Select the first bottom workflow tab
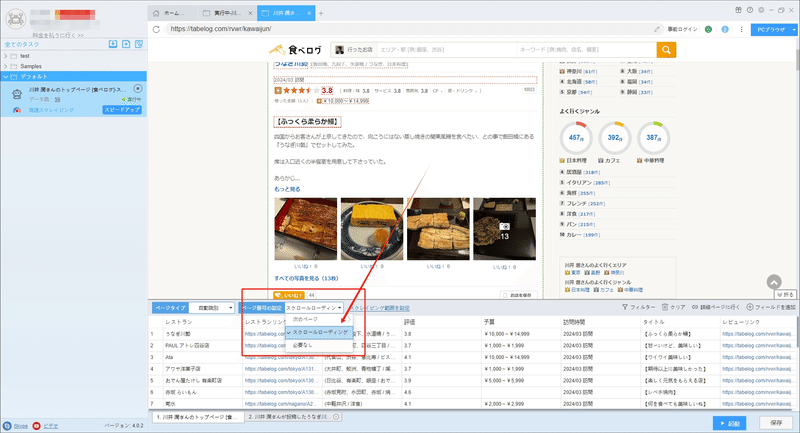This screenshot has height=433, width=800. 198,417
